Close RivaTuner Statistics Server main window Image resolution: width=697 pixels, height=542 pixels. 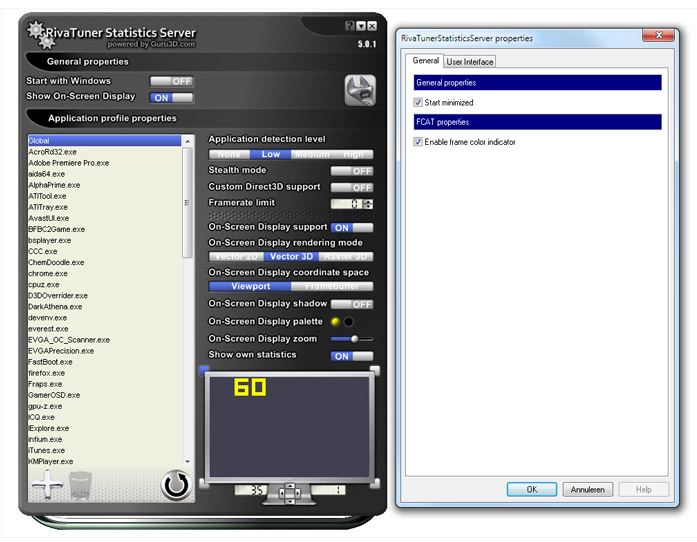[372, 26]
